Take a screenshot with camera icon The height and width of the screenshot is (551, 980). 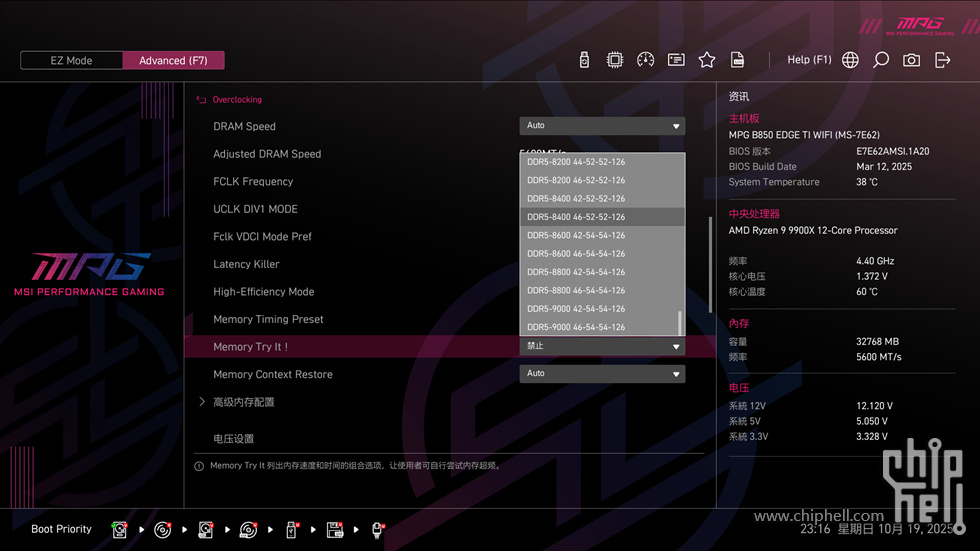tap(911, 60)
